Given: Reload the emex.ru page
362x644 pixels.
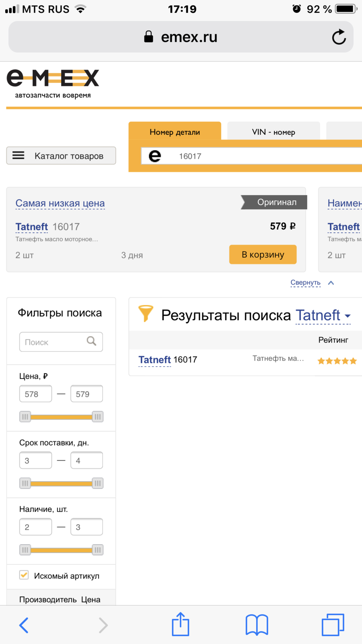Looking at the screenshot, I should pyautogui.click(x=339, y=37).
